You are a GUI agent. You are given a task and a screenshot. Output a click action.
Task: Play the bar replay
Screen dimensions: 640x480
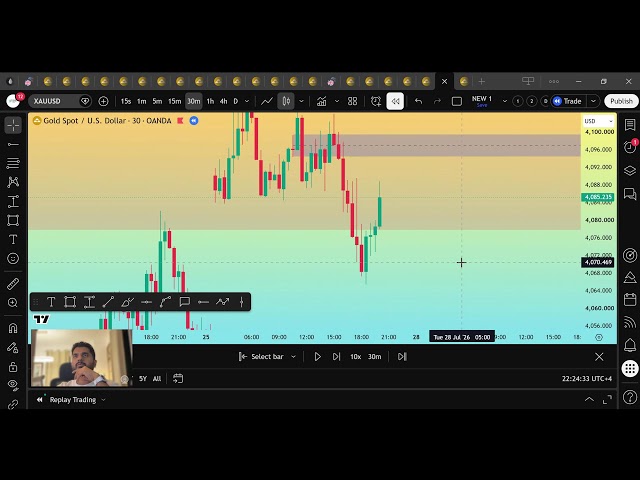pyautogui.click(x=317, y=357)
